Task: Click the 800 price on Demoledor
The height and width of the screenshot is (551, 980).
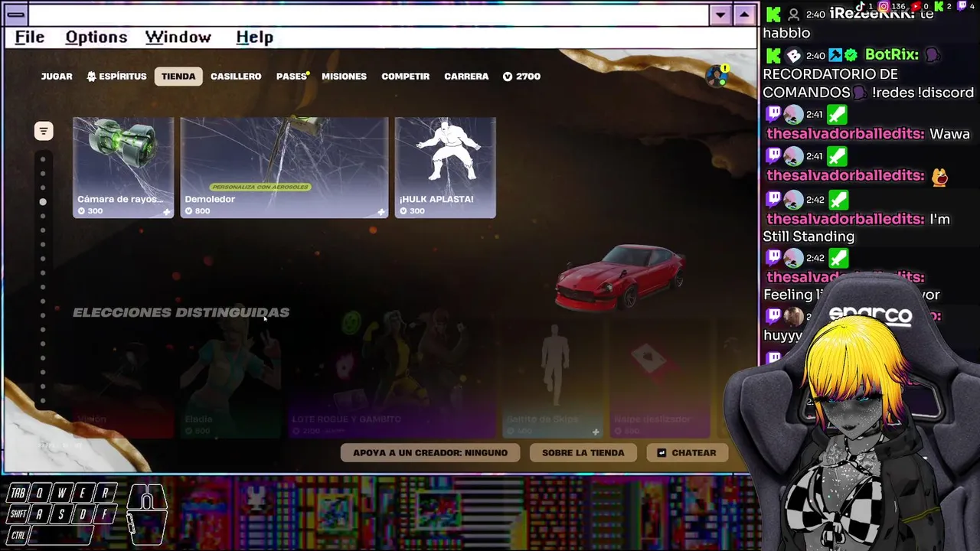Action: (x=198, y=211)
